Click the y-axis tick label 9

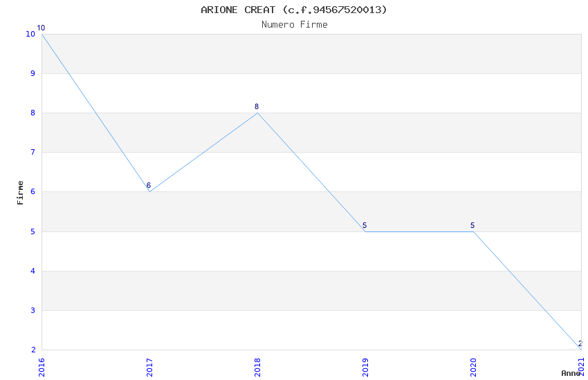click(33, 73)
